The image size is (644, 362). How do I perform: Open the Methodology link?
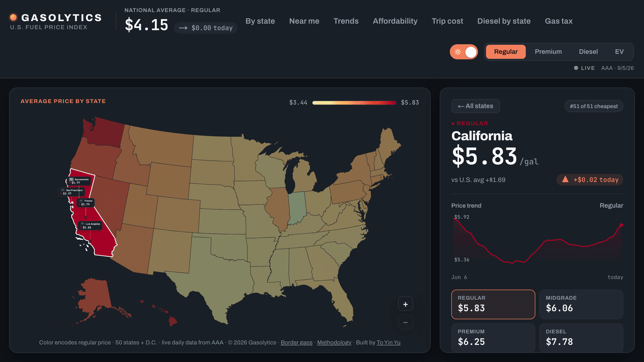click(334, 342)
